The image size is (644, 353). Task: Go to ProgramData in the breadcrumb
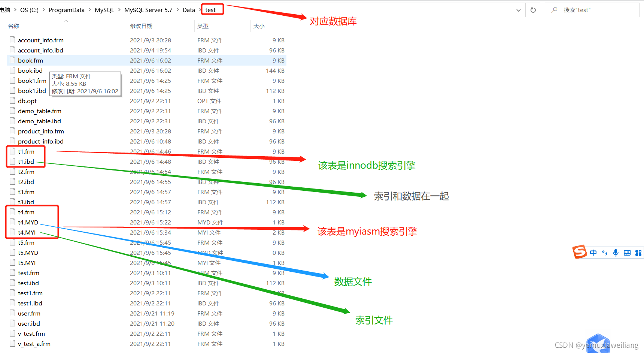pyautogui.click(x=67, y=10)
